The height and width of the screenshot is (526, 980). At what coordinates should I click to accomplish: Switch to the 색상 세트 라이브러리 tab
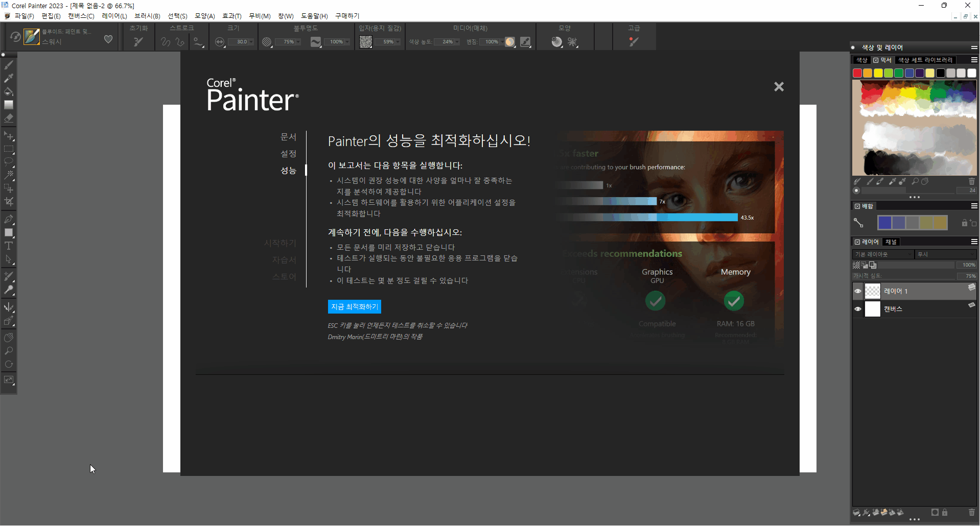coord(925,60)
